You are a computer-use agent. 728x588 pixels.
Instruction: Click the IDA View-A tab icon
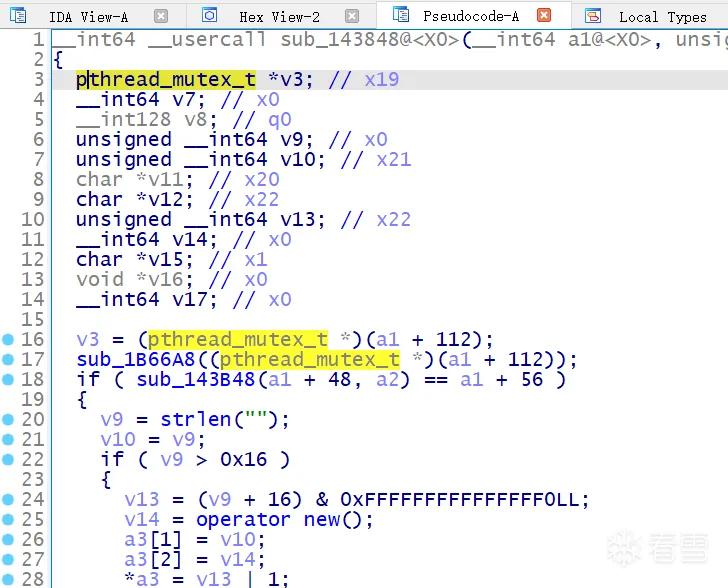pos(18,16)
